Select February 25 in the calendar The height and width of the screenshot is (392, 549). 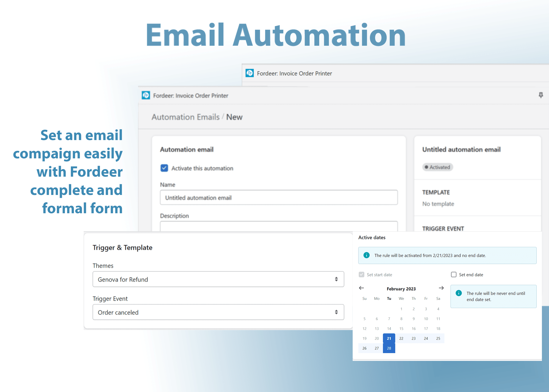click(x=438, y=338)
